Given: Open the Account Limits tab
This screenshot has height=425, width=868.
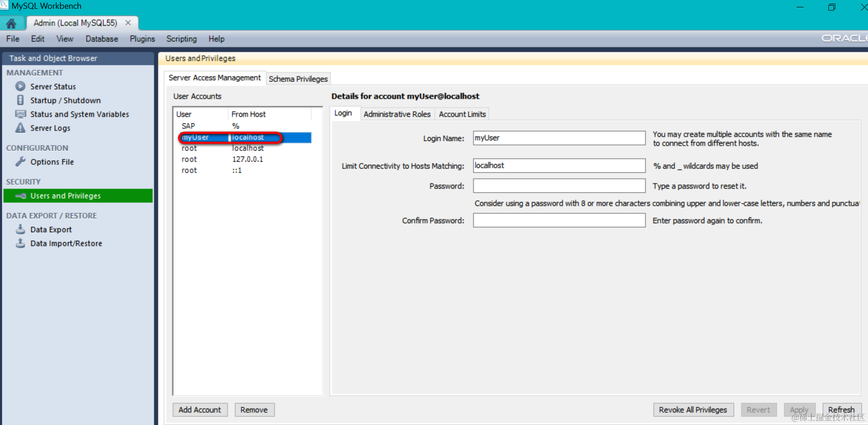Looking at the screenshot, I should (462, 114).
